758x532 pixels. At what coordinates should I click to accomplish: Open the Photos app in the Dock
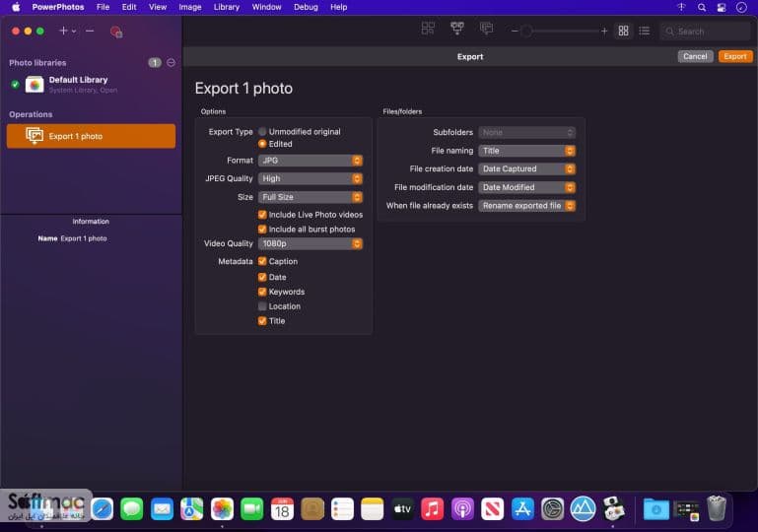pos(222,508)
